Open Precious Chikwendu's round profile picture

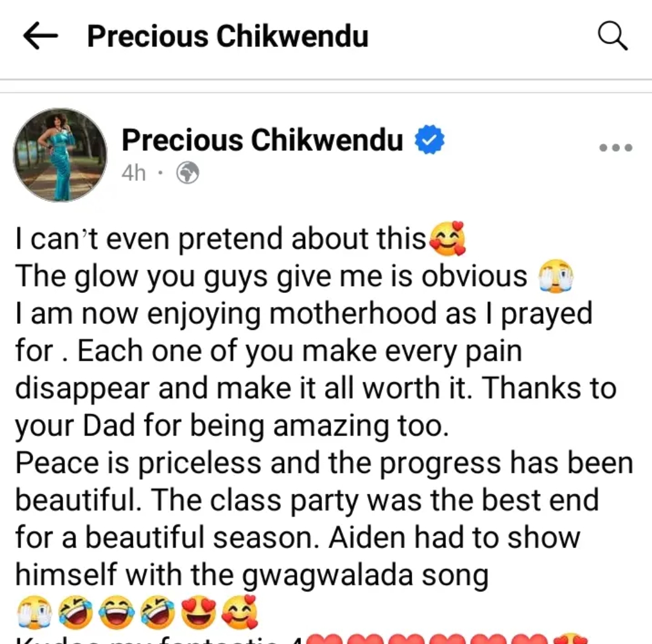[x=60, y=155]
